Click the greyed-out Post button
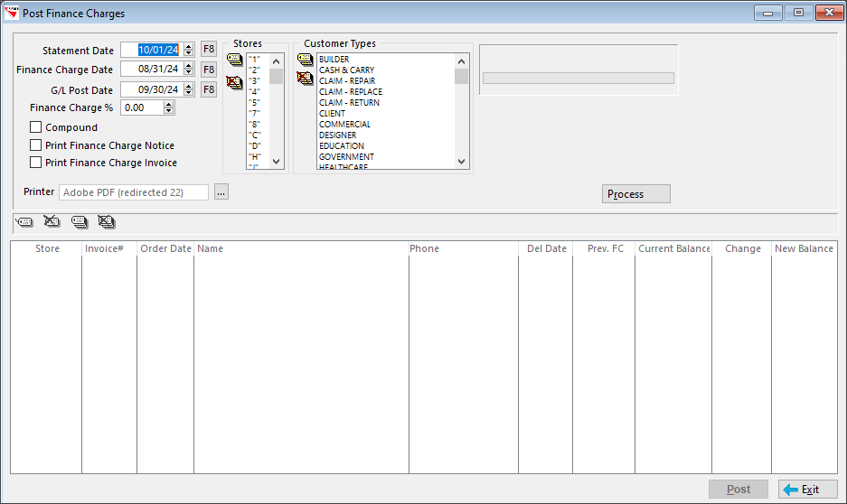 tap(738, 489)
